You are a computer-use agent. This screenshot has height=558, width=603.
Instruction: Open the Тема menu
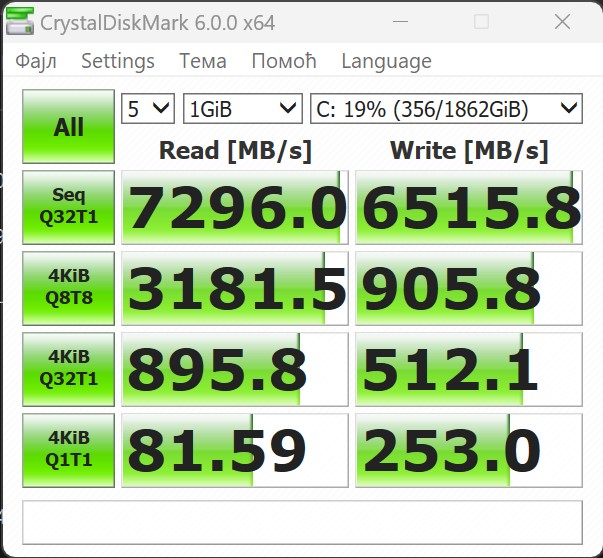pyautogui.click(x=203, y=62)
